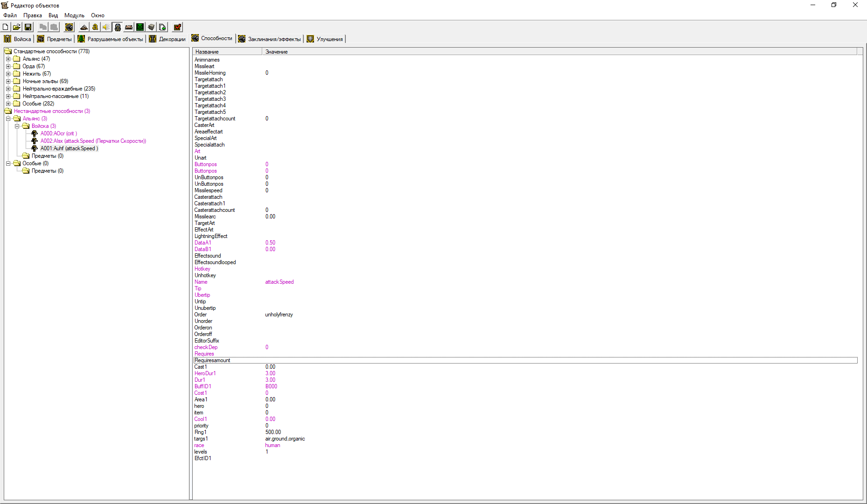Save using the floppy disk icon
Viewport: 867px width, 504px height.
tap(28, 27)
